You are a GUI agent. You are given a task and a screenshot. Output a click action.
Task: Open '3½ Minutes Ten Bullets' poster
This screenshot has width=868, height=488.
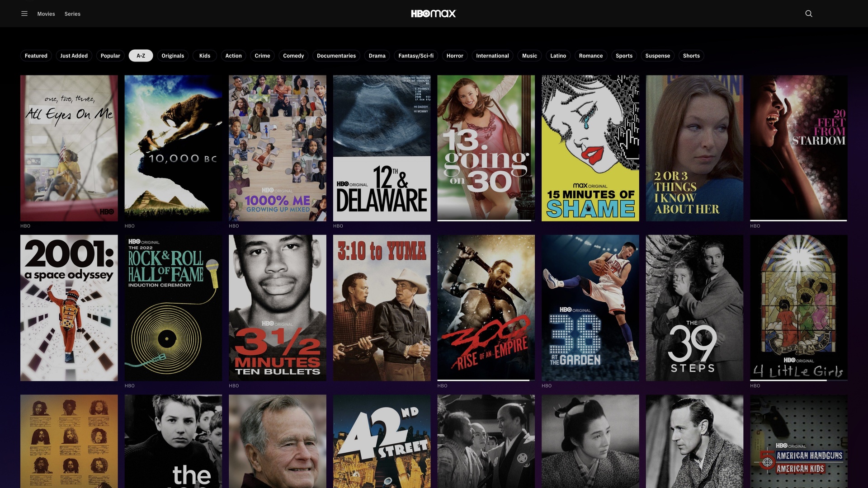pyautogui.click(x=278, y=308)
